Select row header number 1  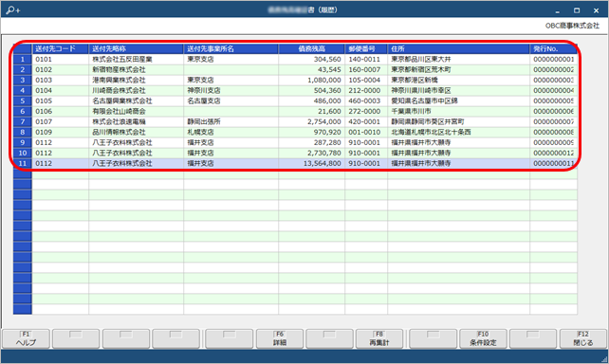[23, 60]
